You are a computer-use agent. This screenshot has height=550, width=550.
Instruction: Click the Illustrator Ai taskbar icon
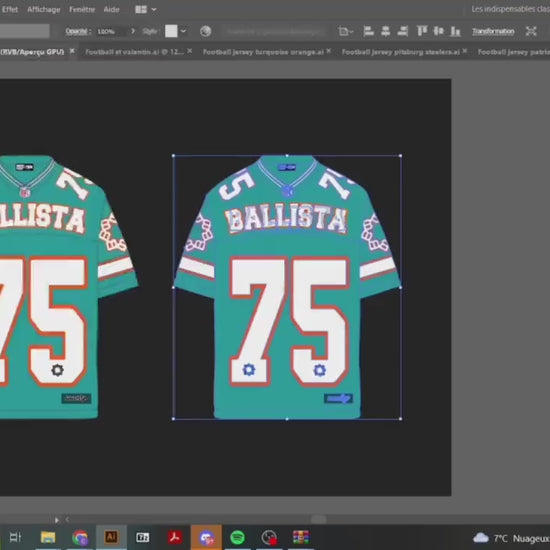point(111,537)
